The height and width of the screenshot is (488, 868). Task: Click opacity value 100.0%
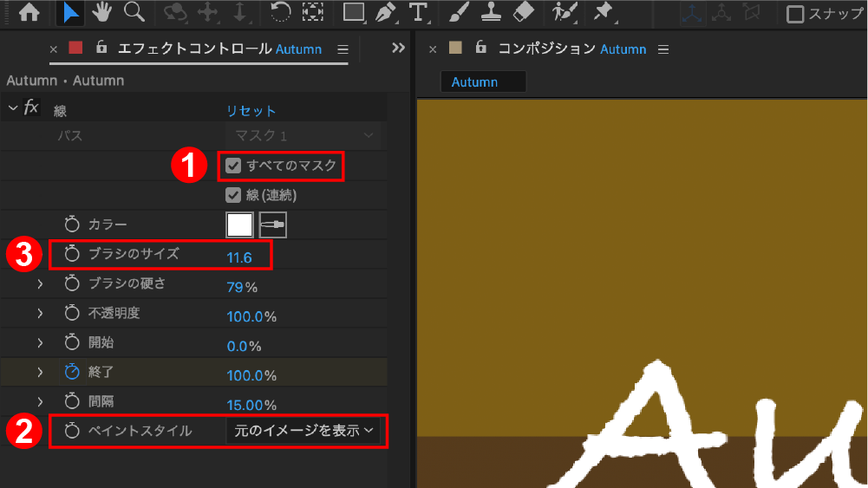[x=251, y=316]
